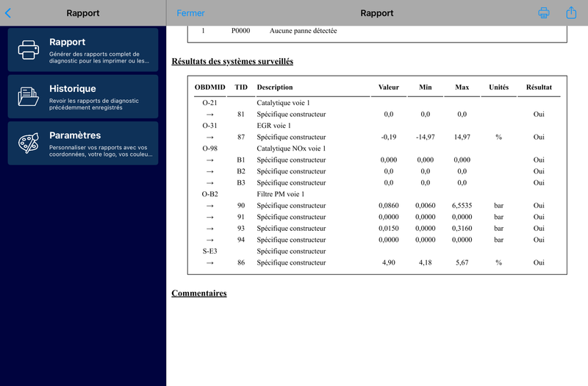Click the P0000 Aucune panne détectée row
This screenshot has height=386, width=588.
[377, 31]
